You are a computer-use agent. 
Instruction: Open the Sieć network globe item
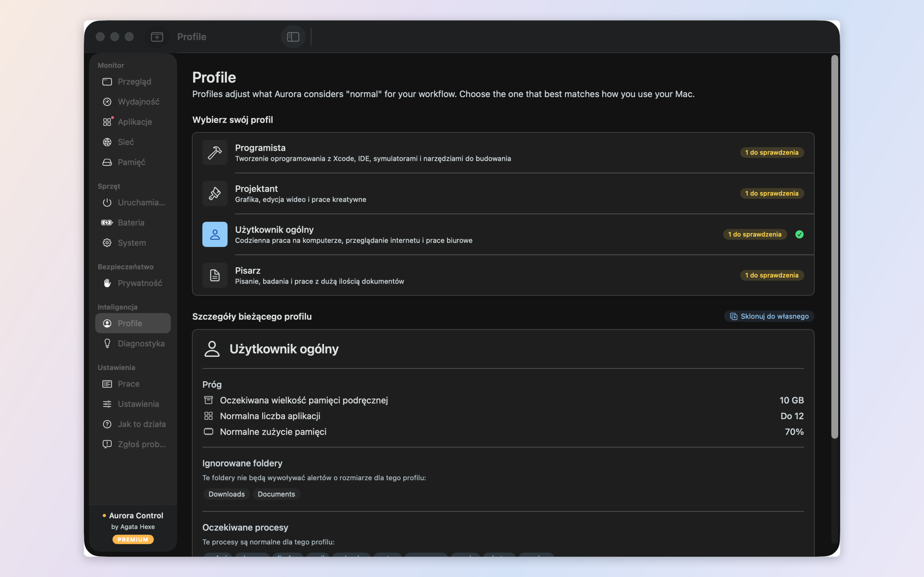coord(133,142)
